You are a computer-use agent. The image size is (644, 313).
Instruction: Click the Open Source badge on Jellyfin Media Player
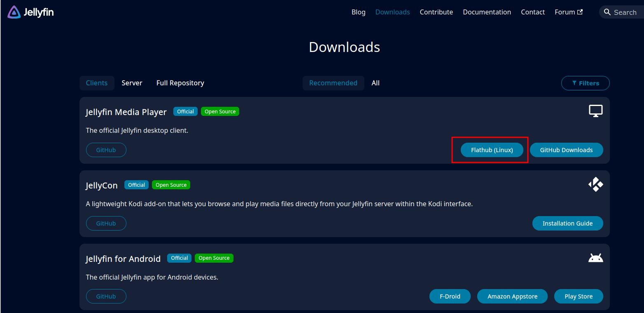220,111
